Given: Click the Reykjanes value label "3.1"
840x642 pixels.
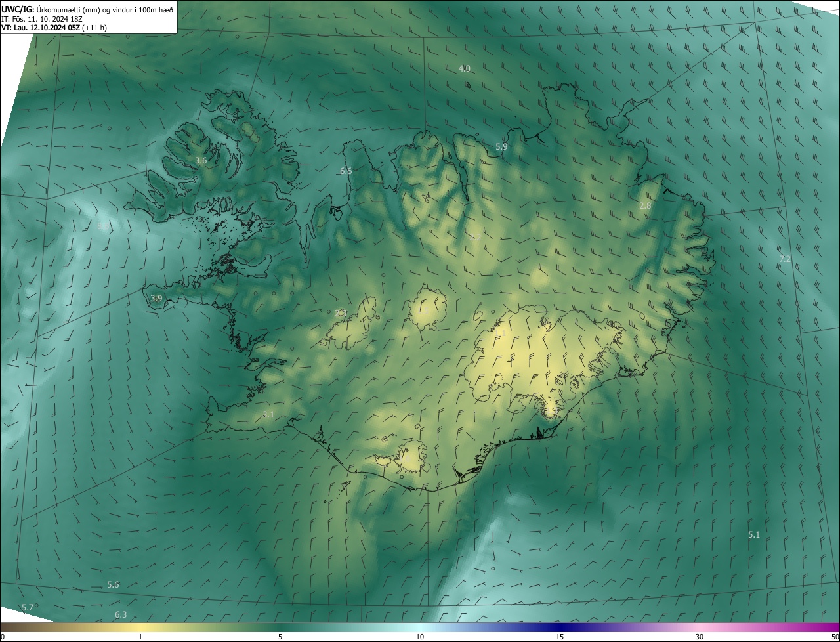Looking at the screenshot, I should tap(268, 414).
